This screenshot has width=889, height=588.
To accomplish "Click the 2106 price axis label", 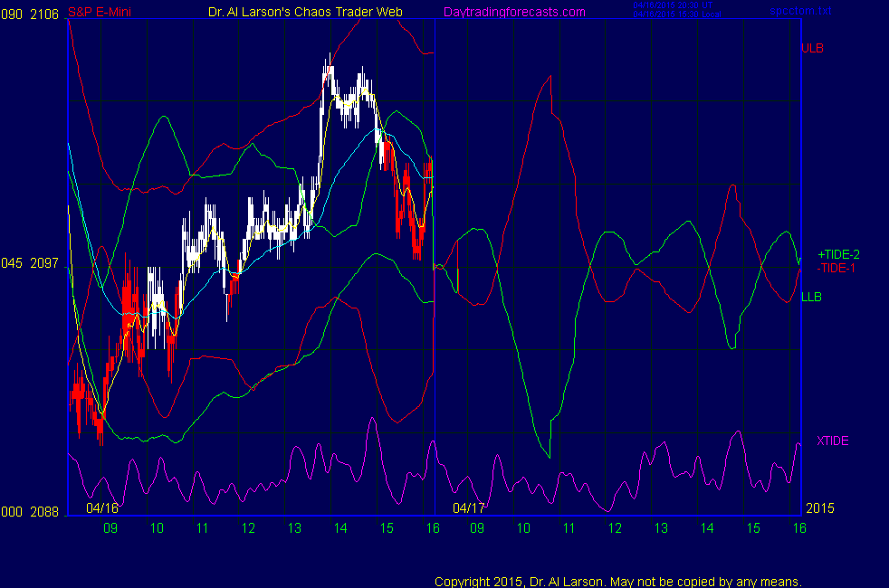I will (45, 12).
